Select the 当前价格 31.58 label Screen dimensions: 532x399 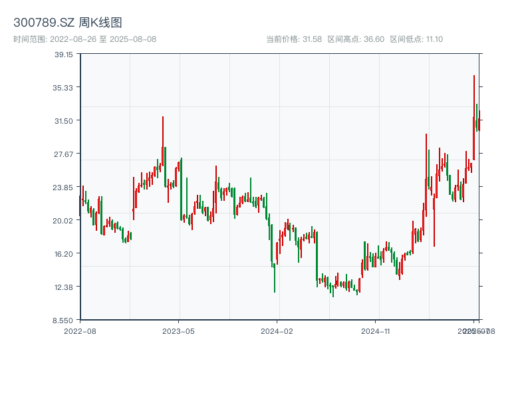(x=294, y=39)
